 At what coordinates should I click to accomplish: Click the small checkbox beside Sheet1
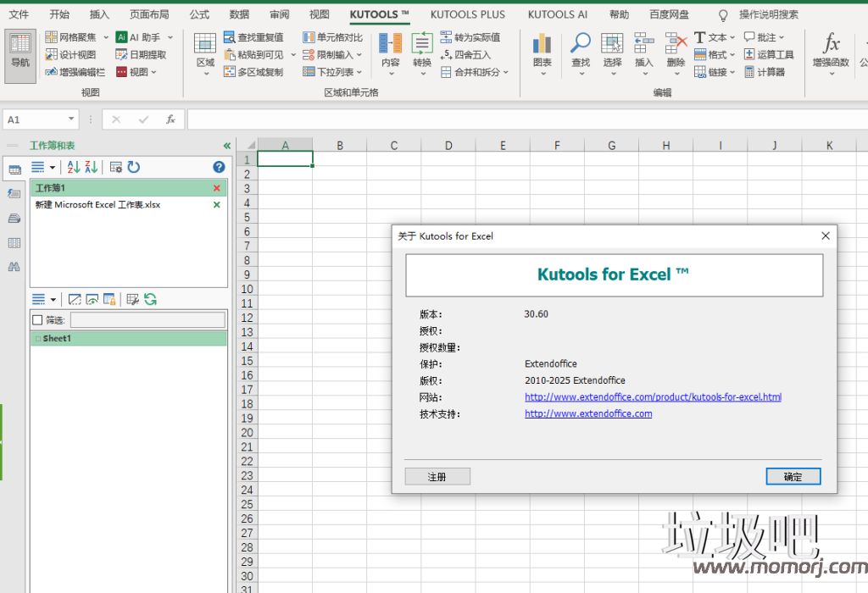tap(37, 339)
